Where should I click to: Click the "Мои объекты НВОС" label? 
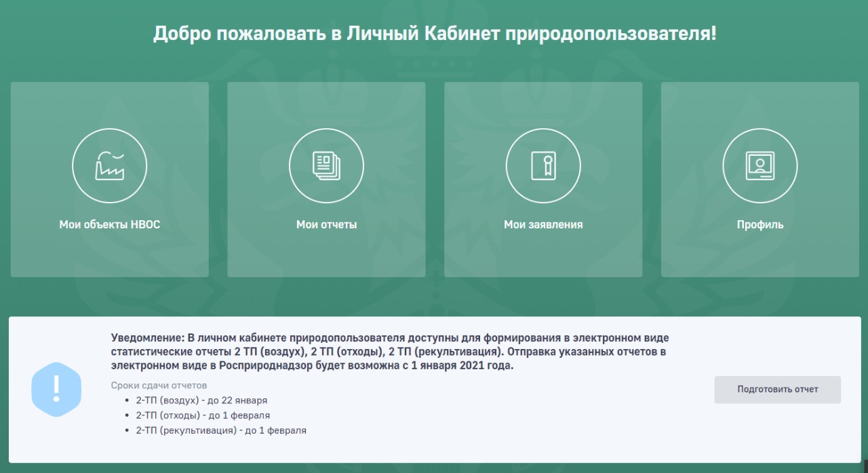point(109,224)
